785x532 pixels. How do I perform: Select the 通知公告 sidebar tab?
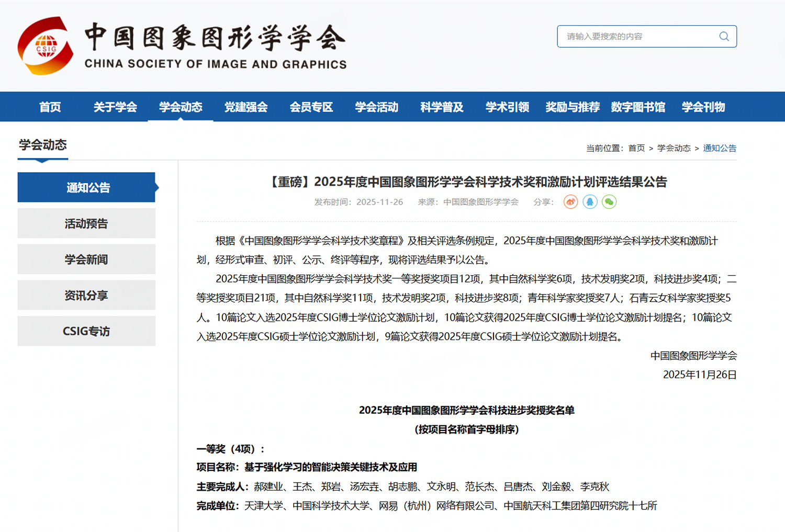86,187
